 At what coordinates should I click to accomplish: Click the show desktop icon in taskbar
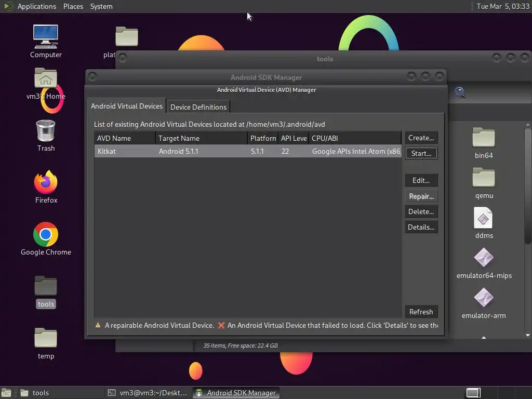[6, 393]
